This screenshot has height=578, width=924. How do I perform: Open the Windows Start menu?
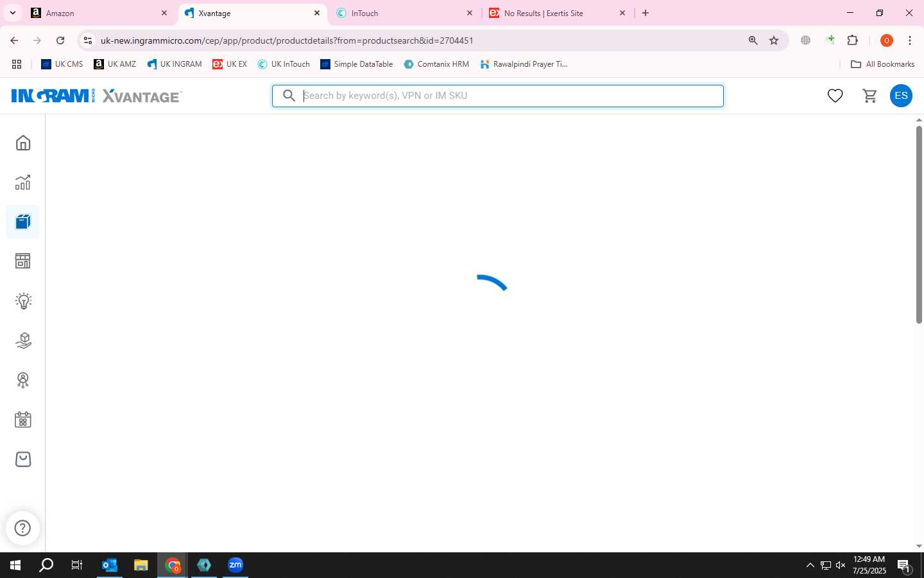click(x=15, y=565)
